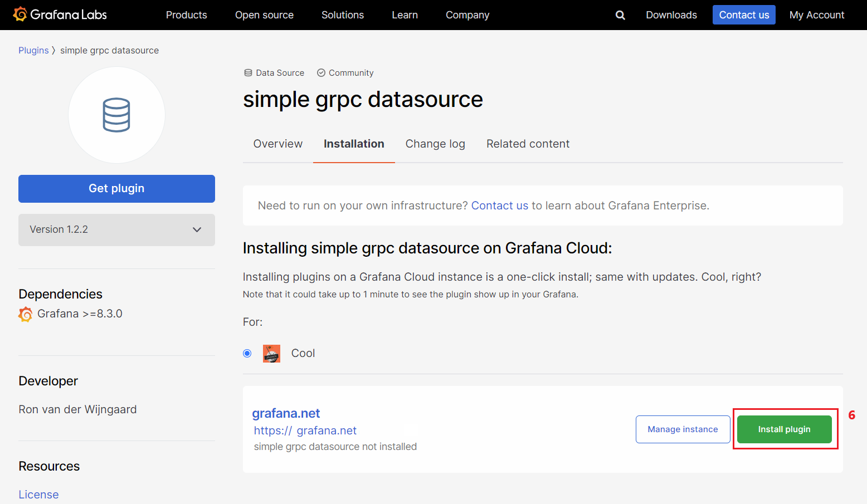Open the Learn menu
This screenshot has width=867, height=504.
(x=405, y=15)
